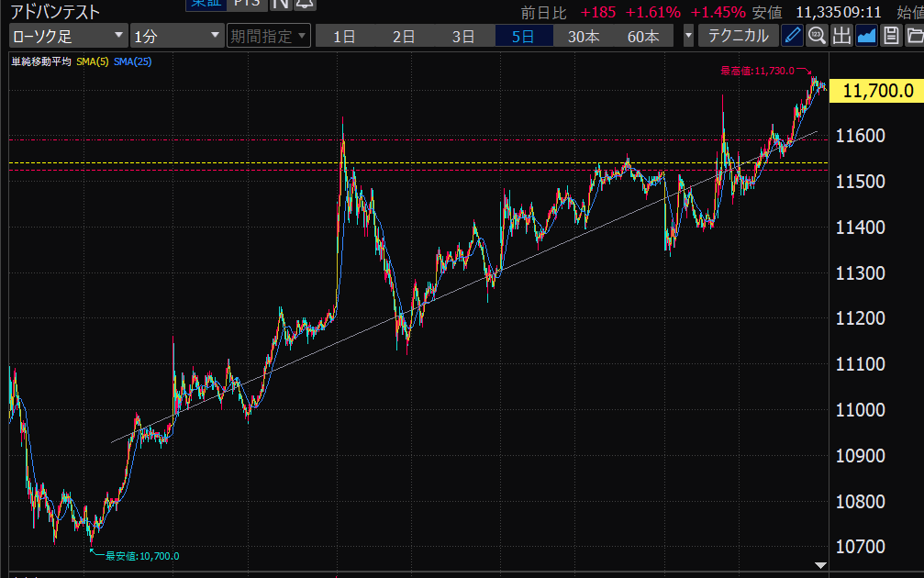924x578 pixels.
Task: Open the folder icon in the toolbar
Action: 915,36
